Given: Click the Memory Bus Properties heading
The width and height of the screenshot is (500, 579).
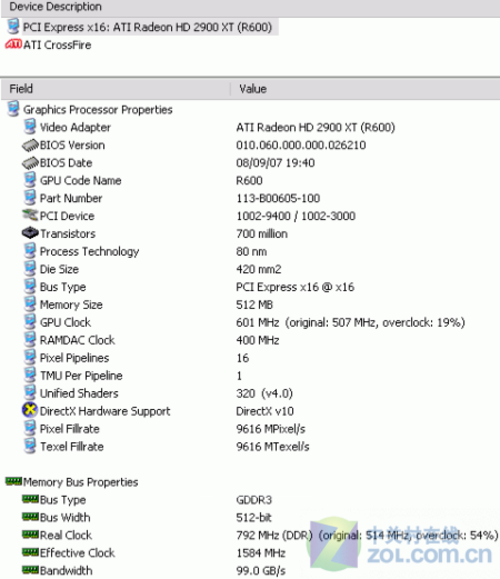Looking at the screenshot, I should pos(81,482).
